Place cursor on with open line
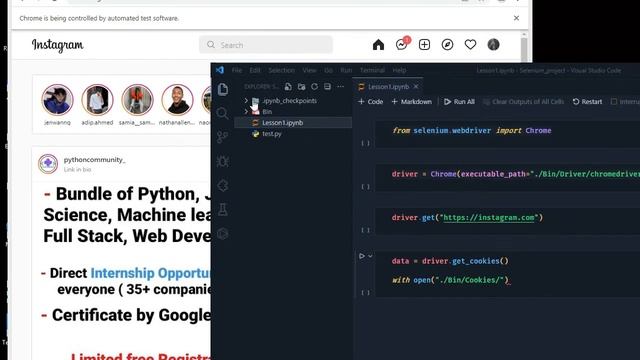 pyautogui.click(x=451, y=280)
